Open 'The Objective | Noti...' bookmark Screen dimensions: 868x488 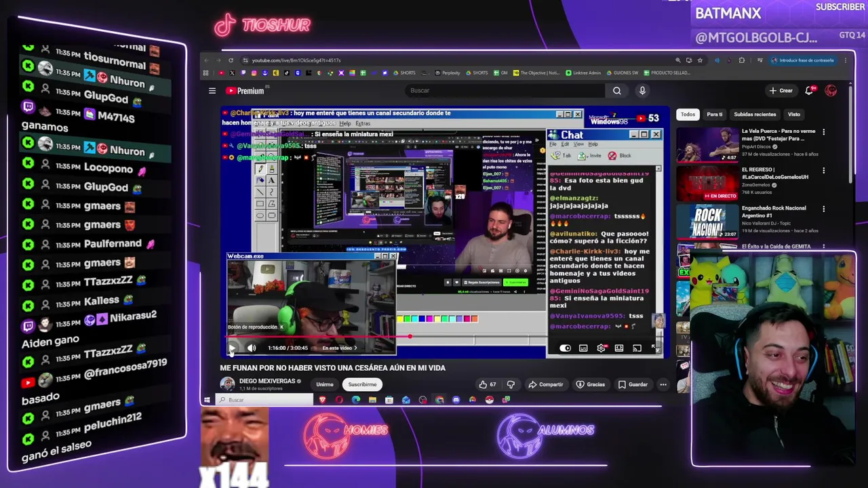coord(536,73)
